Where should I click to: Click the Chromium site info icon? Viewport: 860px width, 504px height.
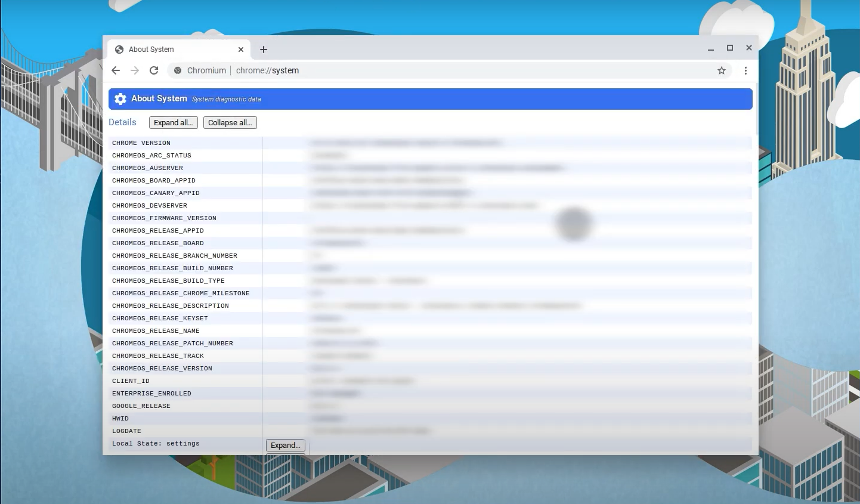tap(178, 70)
